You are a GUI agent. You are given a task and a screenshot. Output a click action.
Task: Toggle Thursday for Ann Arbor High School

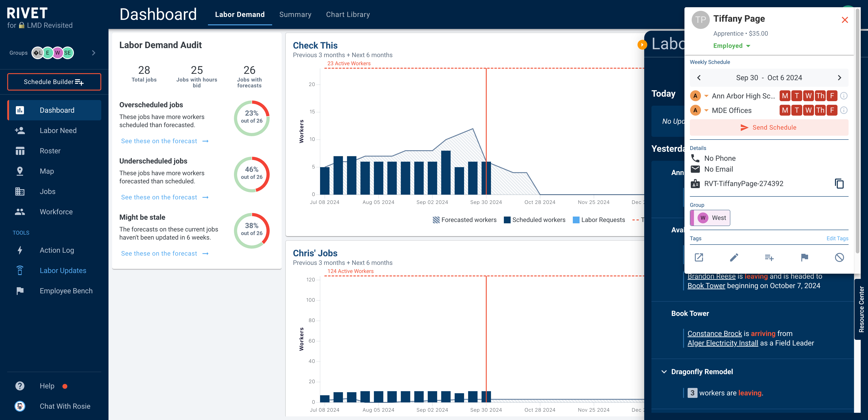[x=820, y=96]
